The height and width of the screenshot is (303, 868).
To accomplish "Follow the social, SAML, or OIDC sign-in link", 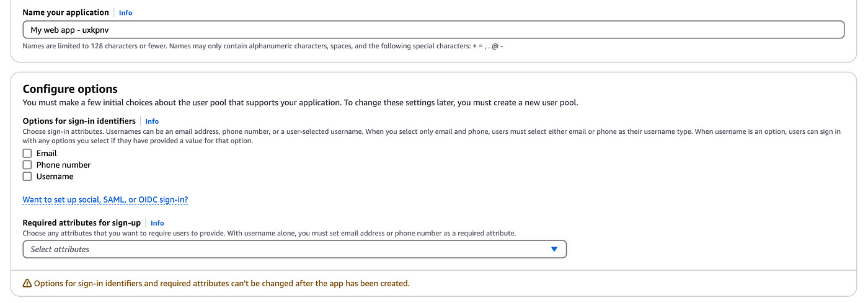I will pos(105,200).
